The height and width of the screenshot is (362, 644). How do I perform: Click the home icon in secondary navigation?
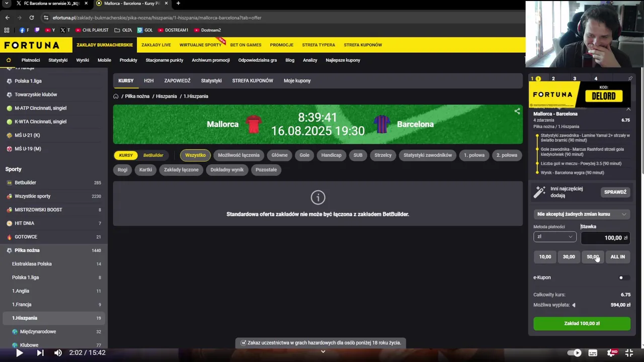tap(9, 60)
